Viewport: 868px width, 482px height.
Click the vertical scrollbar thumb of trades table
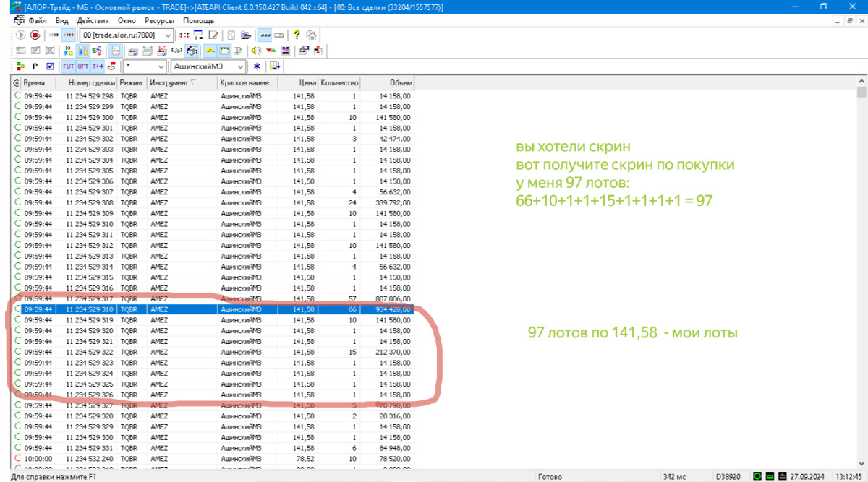tap(861, 92)
